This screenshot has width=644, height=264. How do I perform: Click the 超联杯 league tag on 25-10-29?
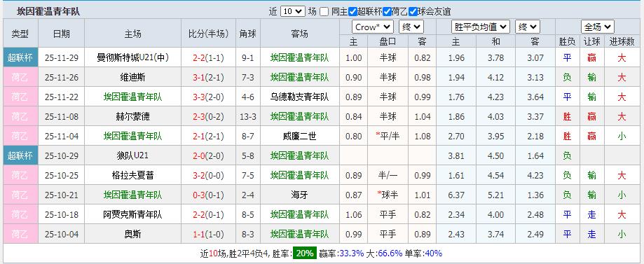[x=20, y=155]
